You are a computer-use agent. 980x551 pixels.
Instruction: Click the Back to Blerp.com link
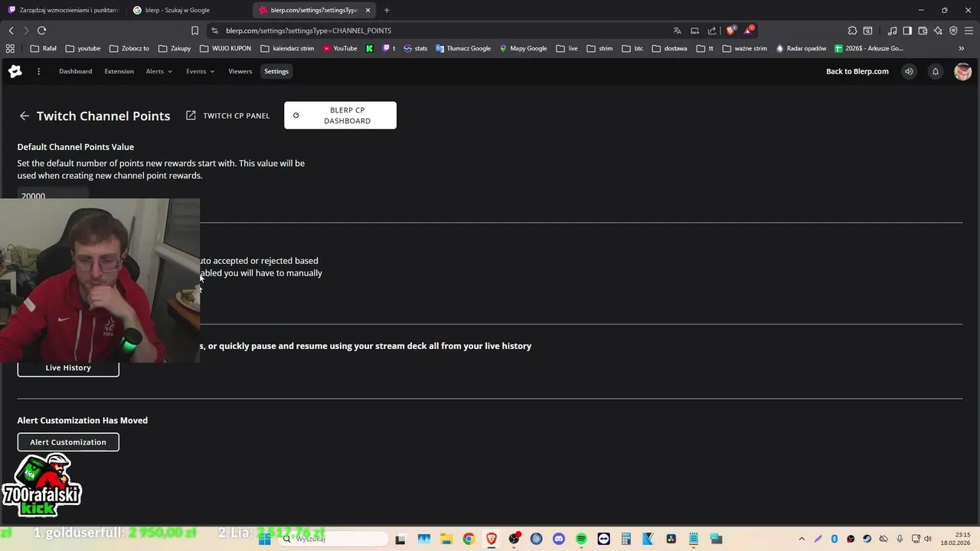(x=857, y=71)
